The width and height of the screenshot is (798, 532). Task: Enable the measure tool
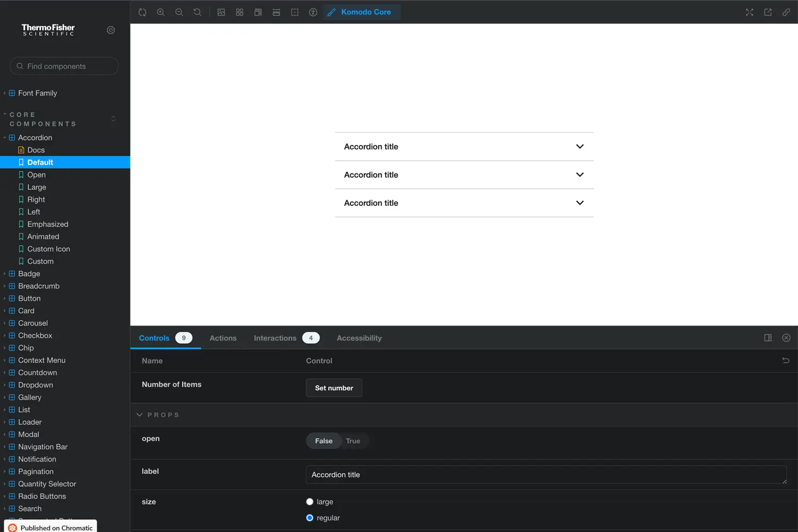point(276,12)
